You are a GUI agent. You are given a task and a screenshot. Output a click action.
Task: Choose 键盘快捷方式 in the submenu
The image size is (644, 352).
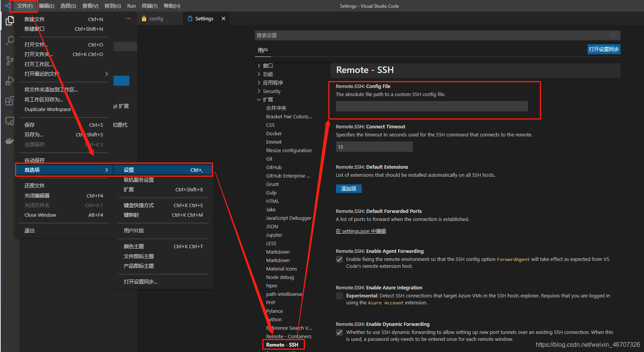click(163, 205)
